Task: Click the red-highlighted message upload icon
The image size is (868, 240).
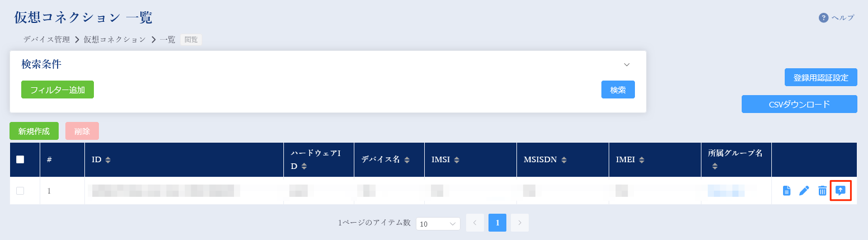Action: pos(840,191)
